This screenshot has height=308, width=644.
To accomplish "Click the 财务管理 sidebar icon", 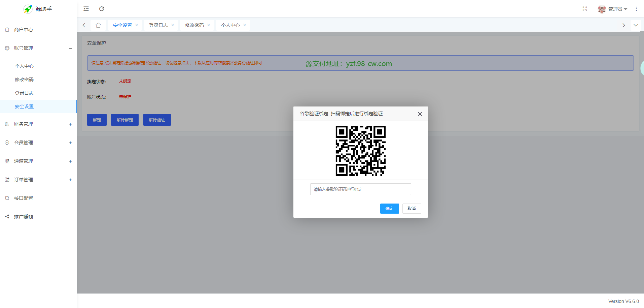I will click(x=7, y=124).
